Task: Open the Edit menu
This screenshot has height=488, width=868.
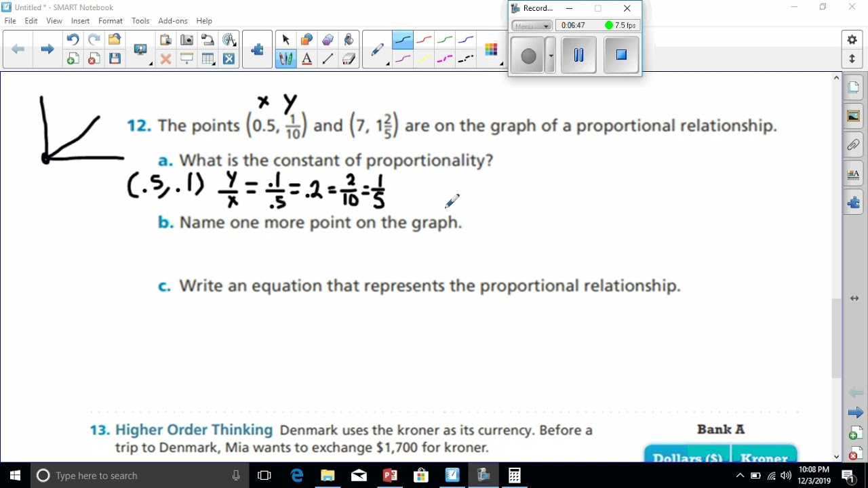Action: (x=31, y=21)
